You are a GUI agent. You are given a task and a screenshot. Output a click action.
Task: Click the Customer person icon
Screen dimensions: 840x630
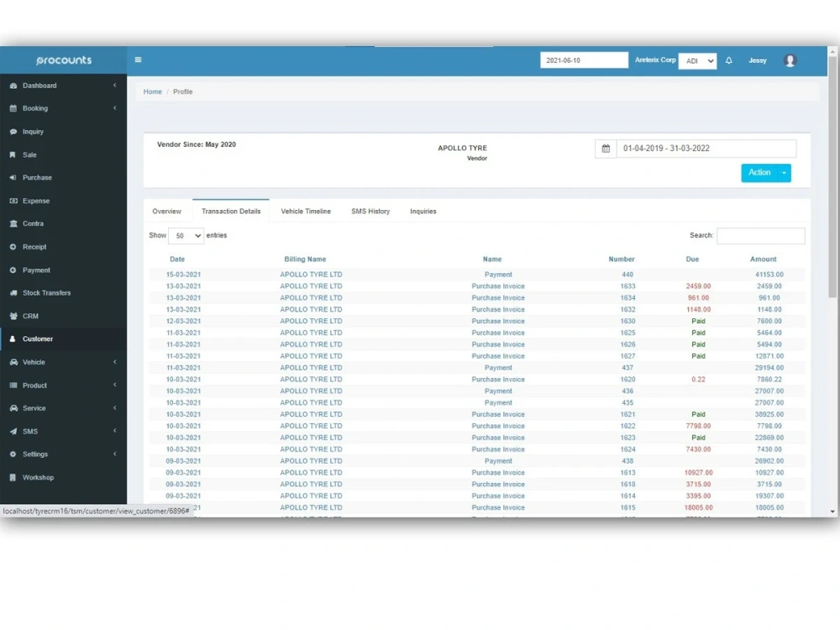click(13, 339)
